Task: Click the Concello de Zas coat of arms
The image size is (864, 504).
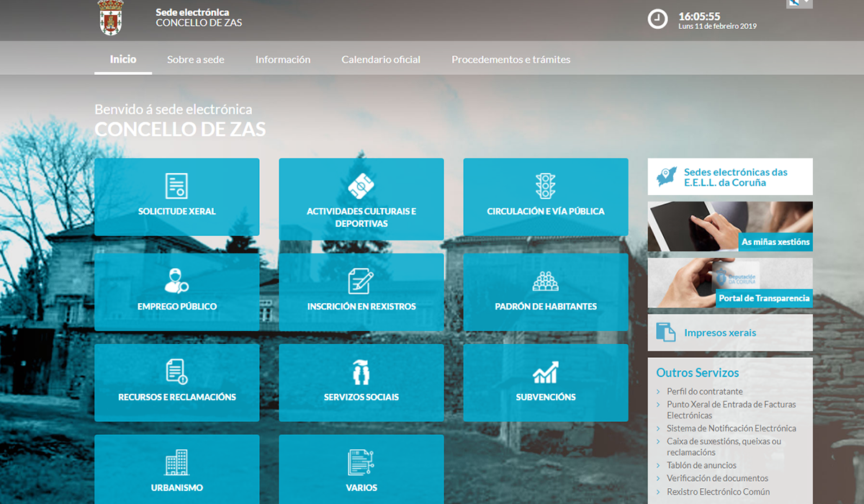Action: pyautogui.click(x=110, y=18)
